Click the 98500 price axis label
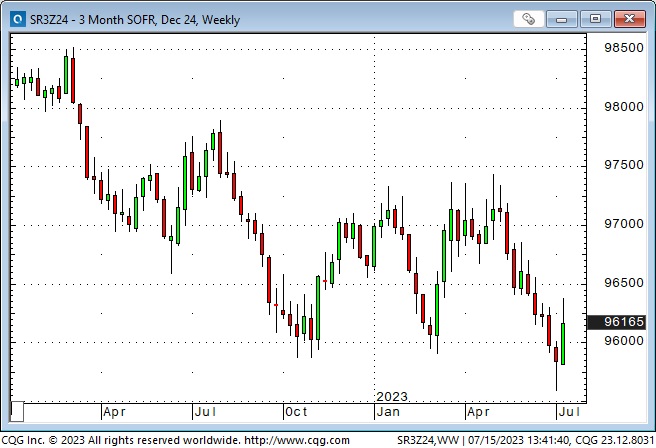656x448 pixels. 623,48
